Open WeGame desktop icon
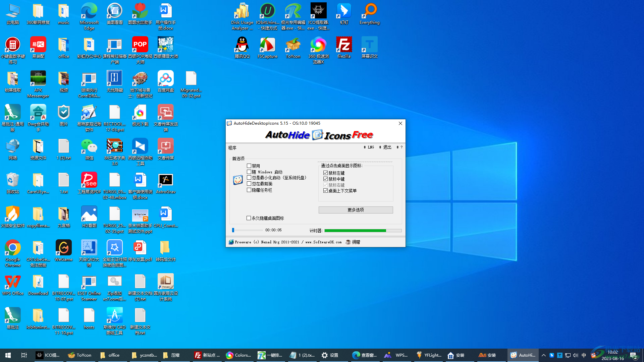This screenshot has width=644, height=362. point(64,251)
